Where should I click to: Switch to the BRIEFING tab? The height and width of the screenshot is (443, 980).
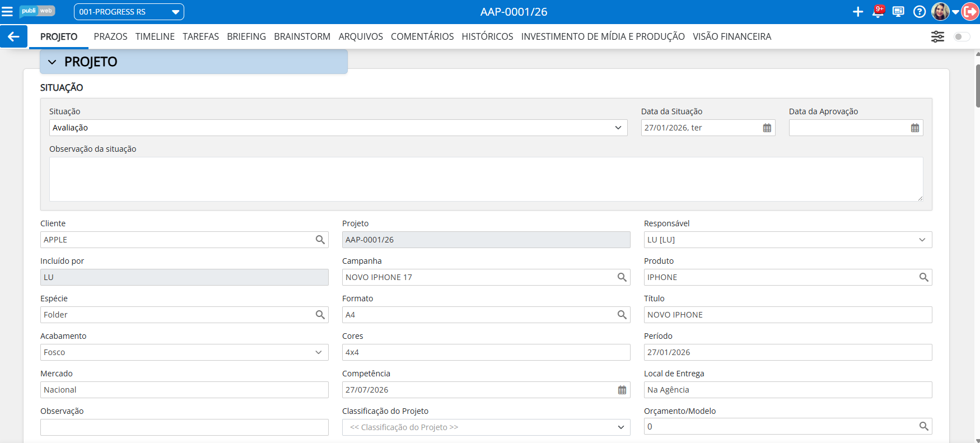pos(246,36)
